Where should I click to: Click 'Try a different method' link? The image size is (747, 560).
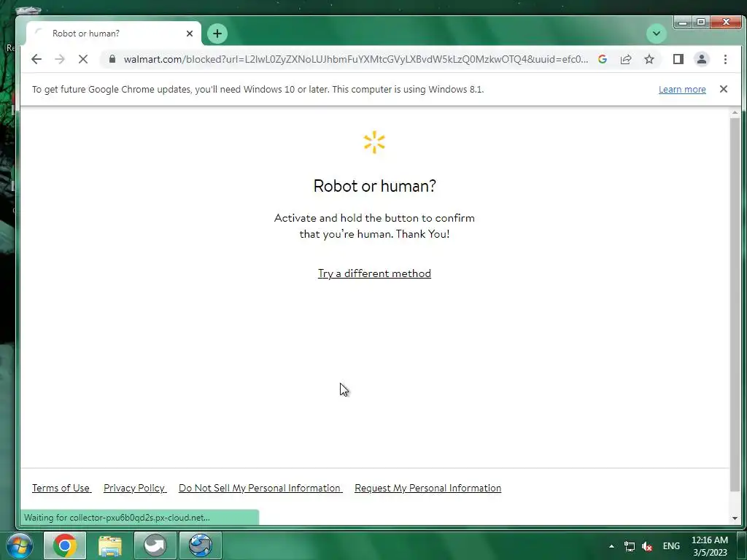(374, 273)
